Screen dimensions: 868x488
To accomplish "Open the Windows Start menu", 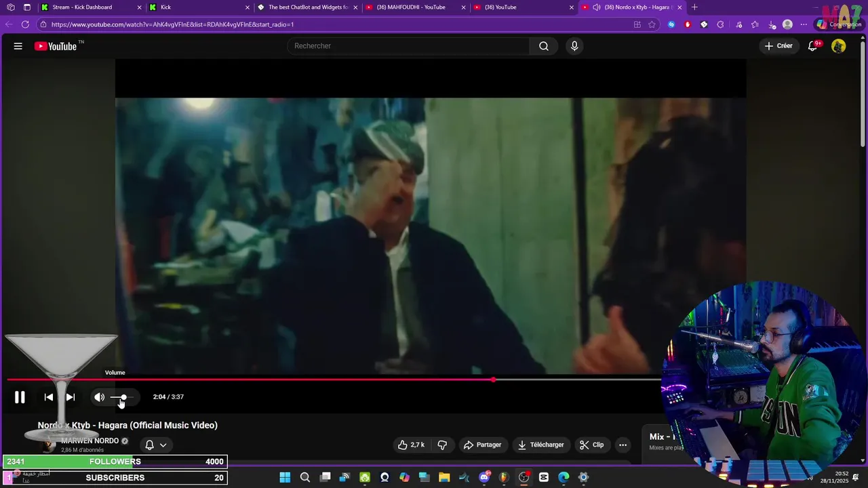I will [x=285, y=477].
